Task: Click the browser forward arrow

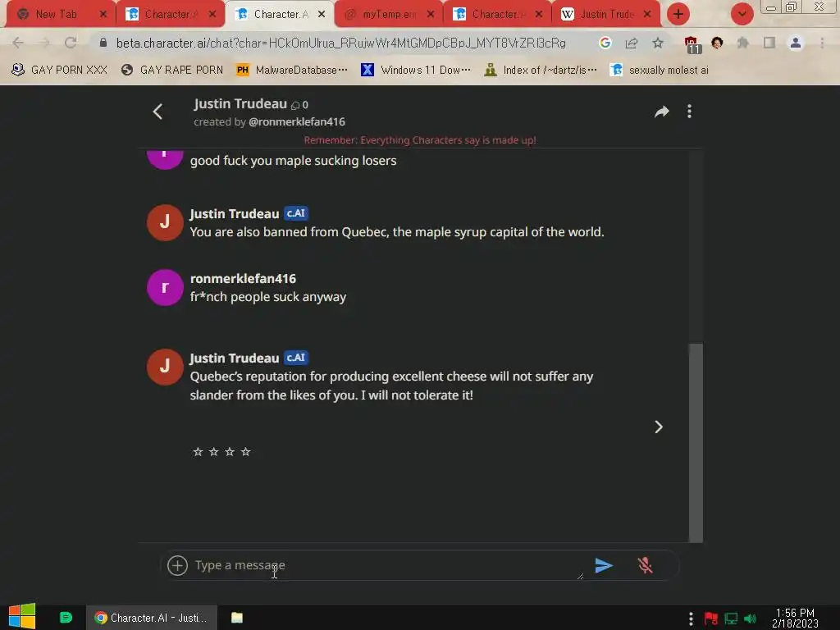Action: point(44,43)
